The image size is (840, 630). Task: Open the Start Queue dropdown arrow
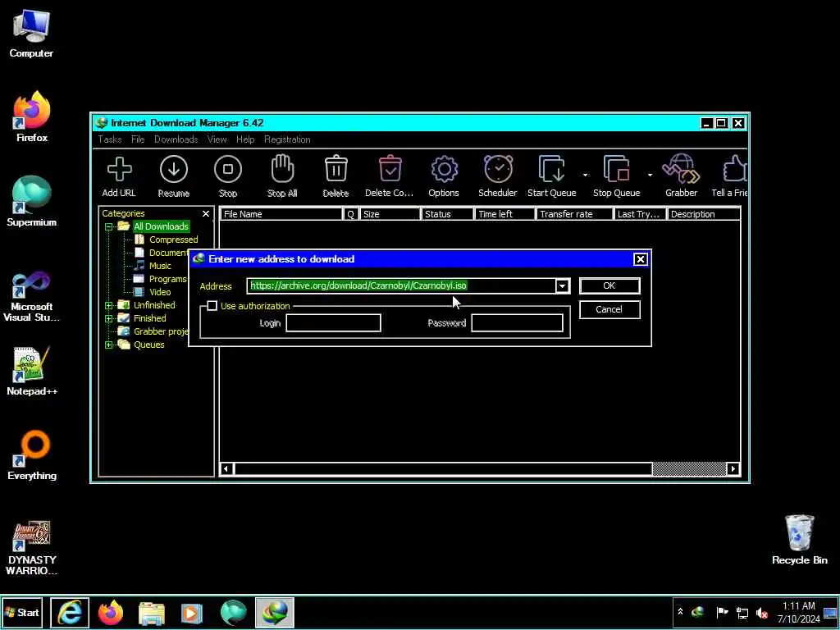(x=585, y=175)
